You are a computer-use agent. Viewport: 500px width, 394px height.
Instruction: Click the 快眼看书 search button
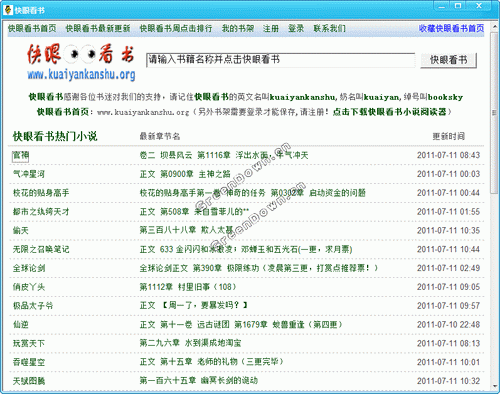tap(448, 60)
